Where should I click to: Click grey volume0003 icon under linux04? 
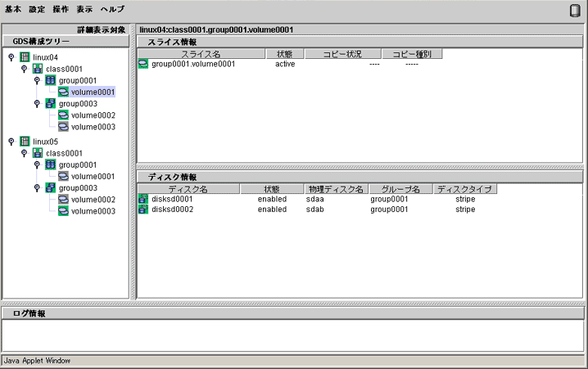[x=63, y=127]
